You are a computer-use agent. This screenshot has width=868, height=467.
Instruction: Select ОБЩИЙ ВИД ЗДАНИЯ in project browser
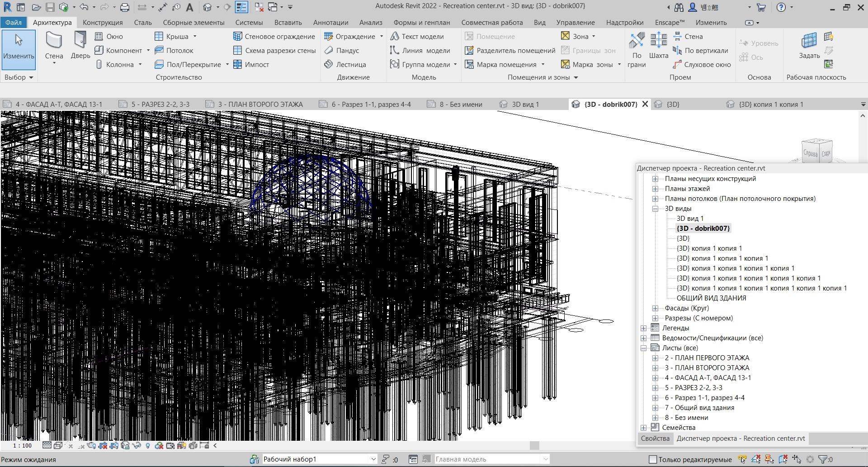711,298
